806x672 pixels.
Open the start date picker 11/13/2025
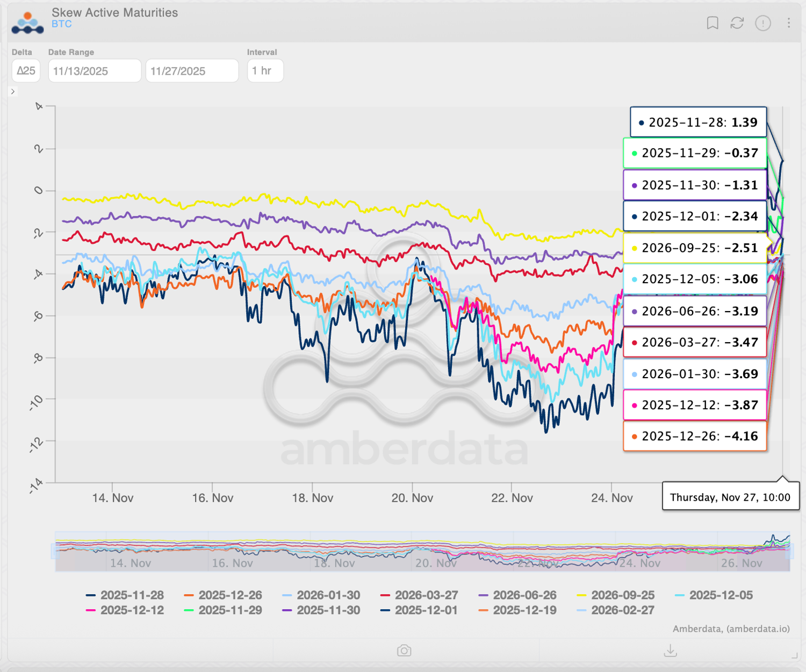coord(95,70)
